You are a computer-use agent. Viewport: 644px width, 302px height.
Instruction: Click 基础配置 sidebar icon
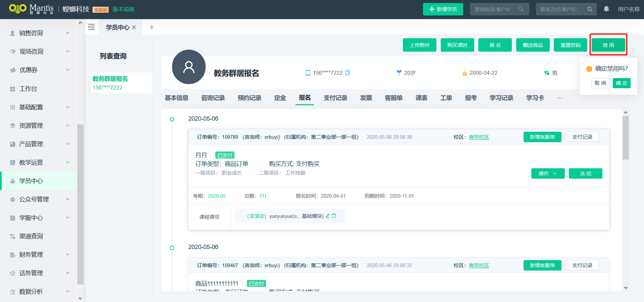pyautogui.click(x=12, y=107)
